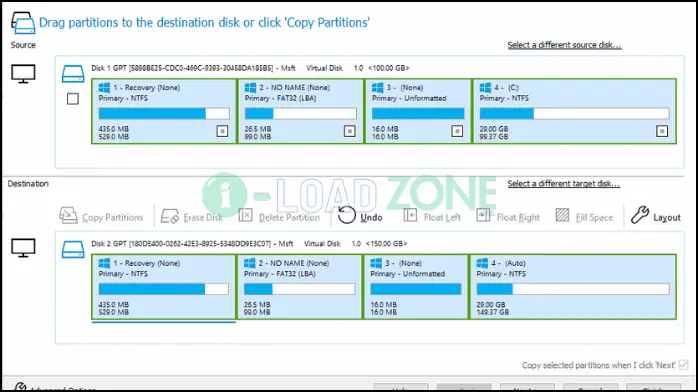This screenshot has height=392, width=698.
Task: Click the source Disk 1 drive icon
Action: click(73, 74)
